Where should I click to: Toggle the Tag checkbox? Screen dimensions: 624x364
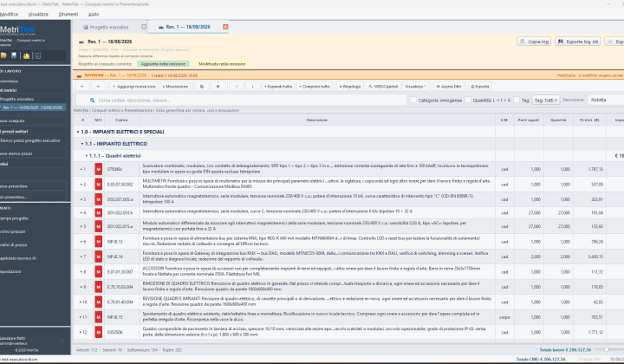[x=517, y=100]
